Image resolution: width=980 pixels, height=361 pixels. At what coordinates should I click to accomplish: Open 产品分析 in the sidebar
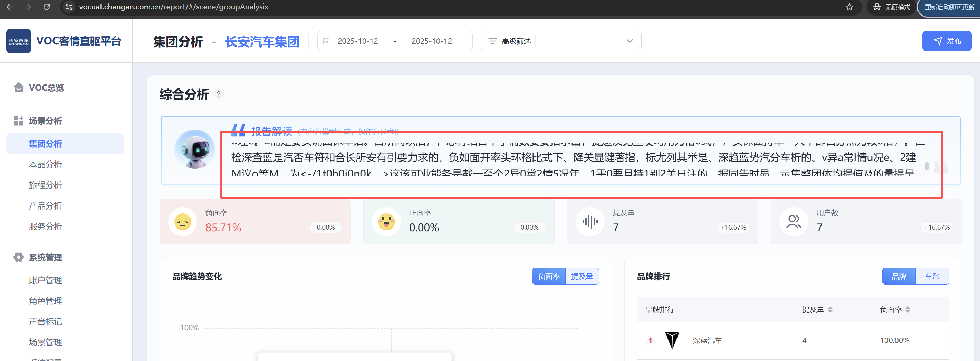point(45,206)
